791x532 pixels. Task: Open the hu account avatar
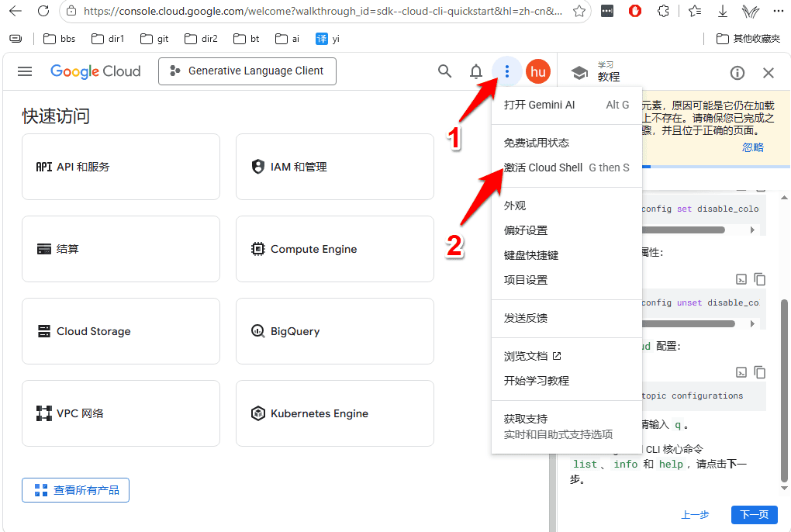click(x=538, y=71)
